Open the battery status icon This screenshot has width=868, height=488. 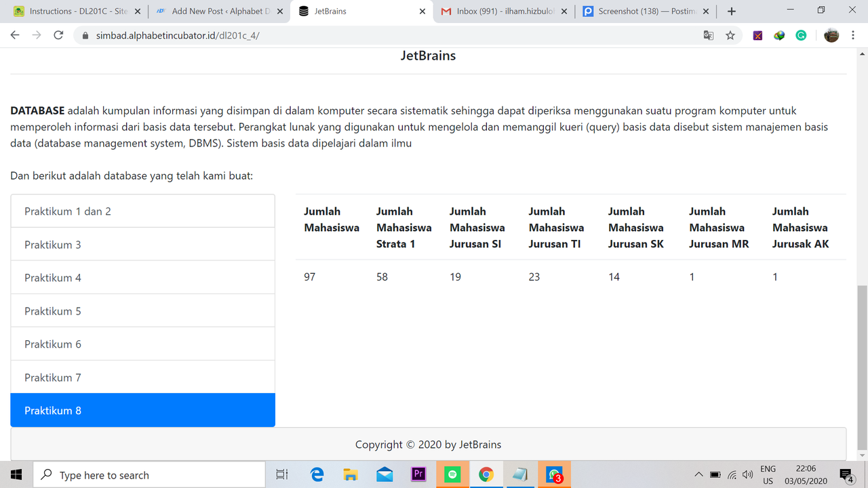click(x=715, y=474)
